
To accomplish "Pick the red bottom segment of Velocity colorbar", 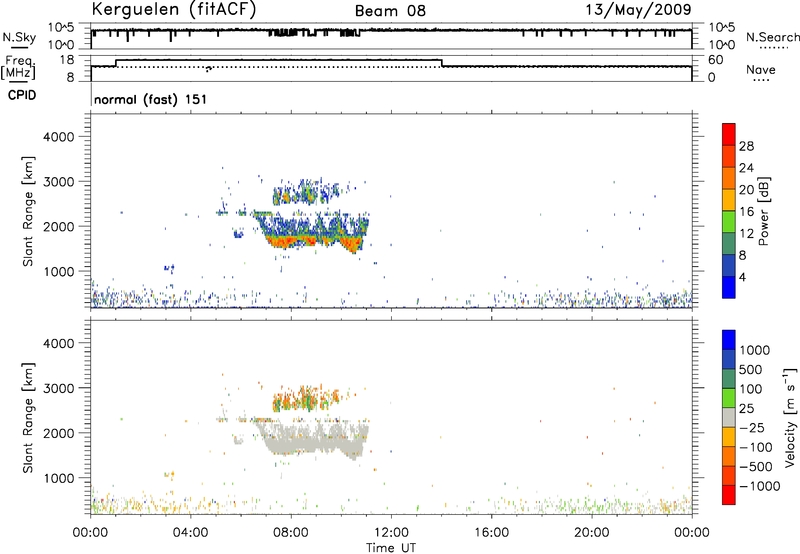I will (x=729, y=495).
